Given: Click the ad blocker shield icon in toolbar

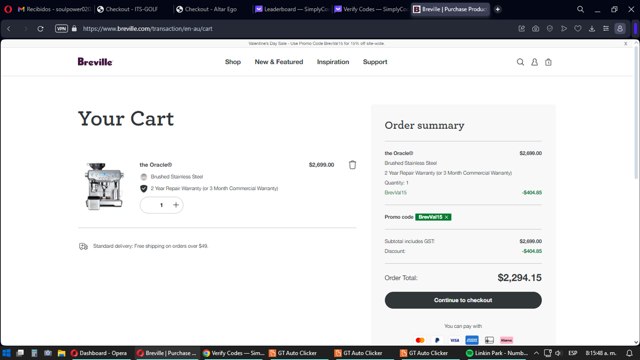Looking at the screenshot, I should pyautogui.click(x=550, y=29).
